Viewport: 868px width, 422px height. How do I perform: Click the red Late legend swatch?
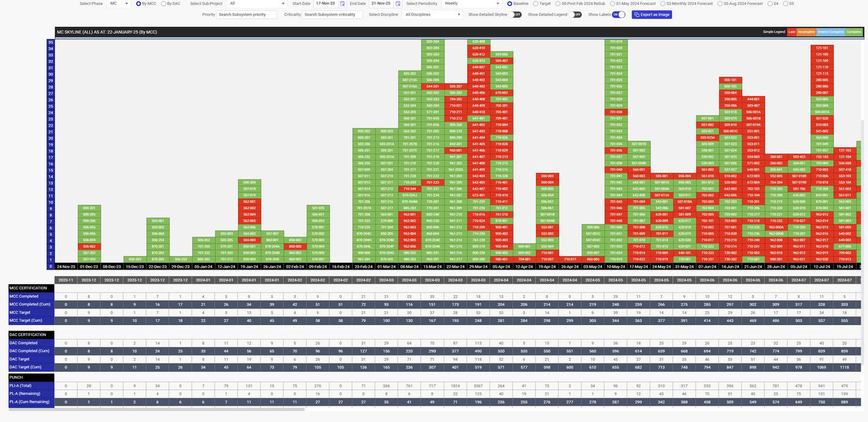coord(792,32)
